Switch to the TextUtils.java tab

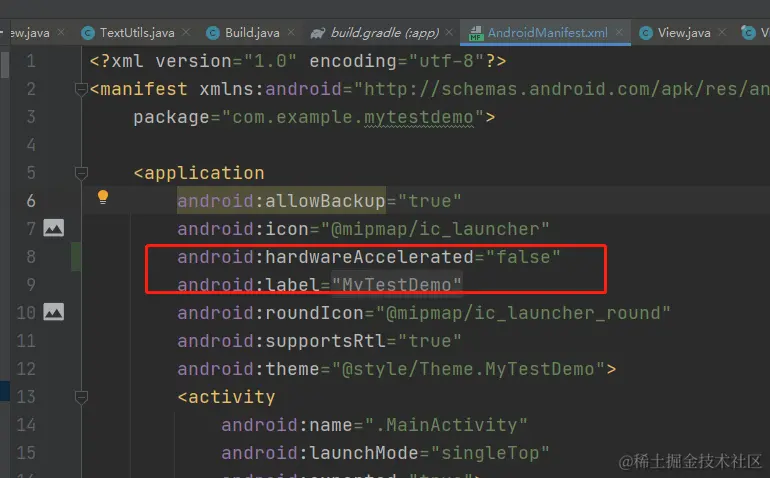tap(137, 32)
